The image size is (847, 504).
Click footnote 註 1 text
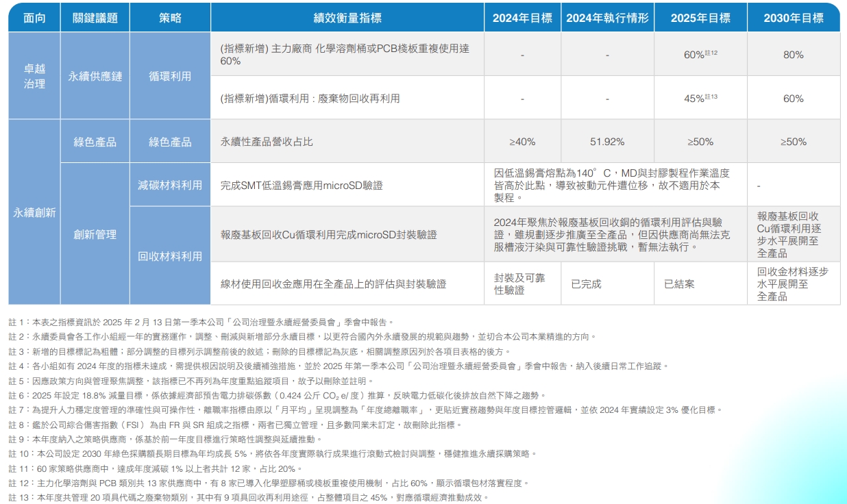pyautogui.click(x=201, y=322)
